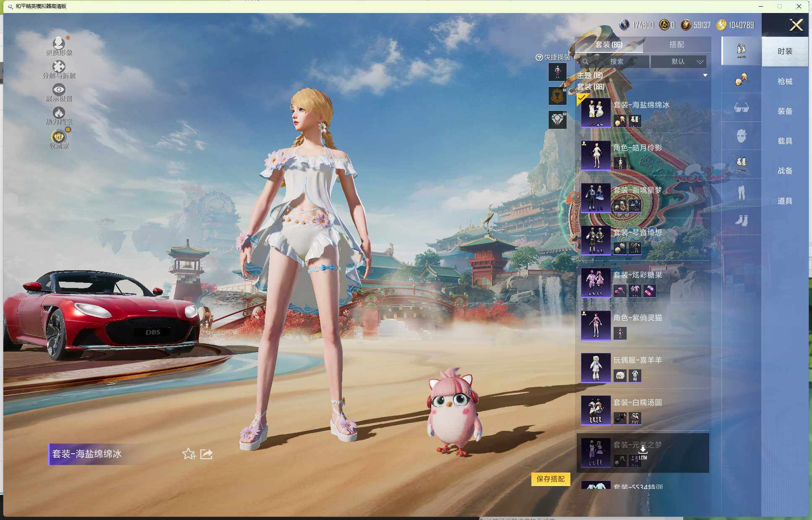Viewport: 812px width, 520px height.
Task: Toggle 展示设置 eye icon
Action: (59, 90)
